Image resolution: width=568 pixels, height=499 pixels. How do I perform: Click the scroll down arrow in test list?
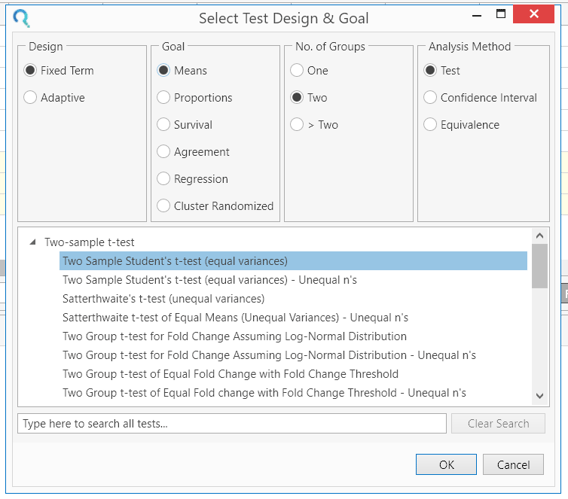click(539, 396)
